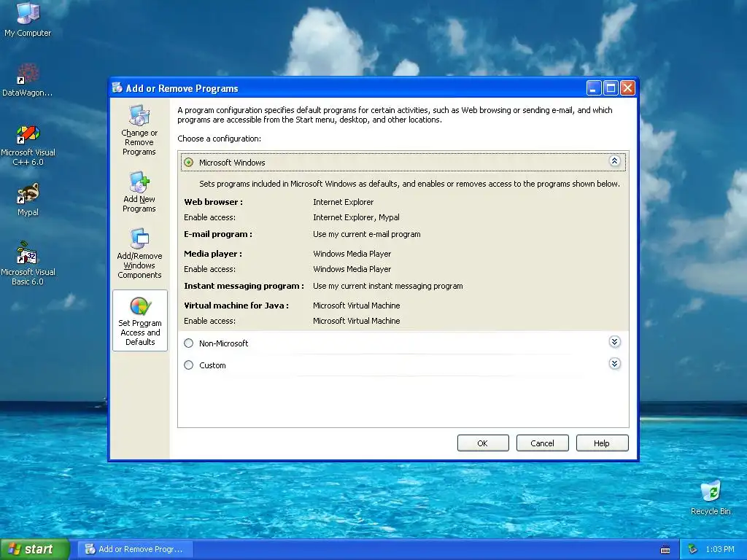Select the DataWagon desktop shortcut

(x=28, y=79)
